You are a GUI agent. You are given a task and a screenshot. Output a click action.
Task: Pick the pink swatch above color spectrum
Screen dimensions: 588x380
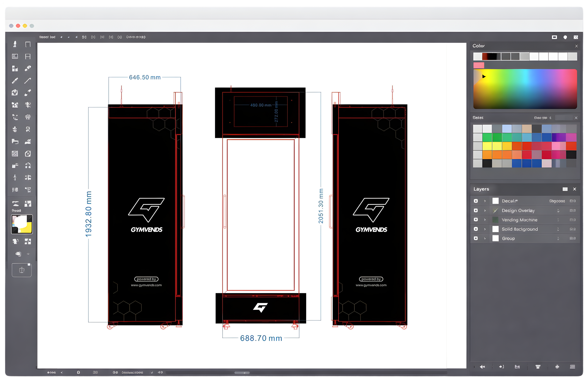click(x=479, y=65)
